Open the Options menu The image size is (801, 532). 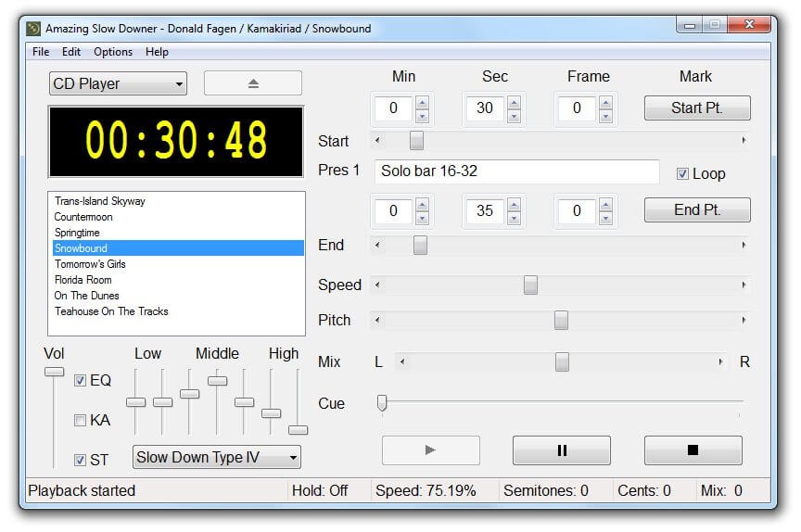113,52
